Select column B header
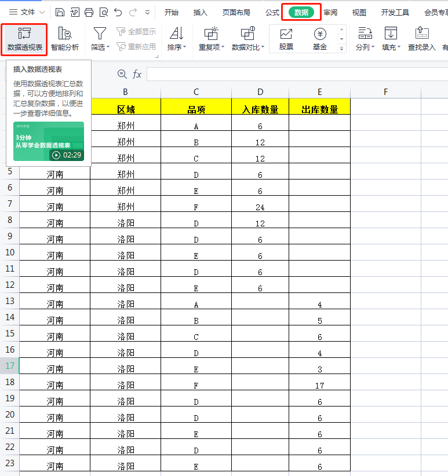 coord(125,92)
